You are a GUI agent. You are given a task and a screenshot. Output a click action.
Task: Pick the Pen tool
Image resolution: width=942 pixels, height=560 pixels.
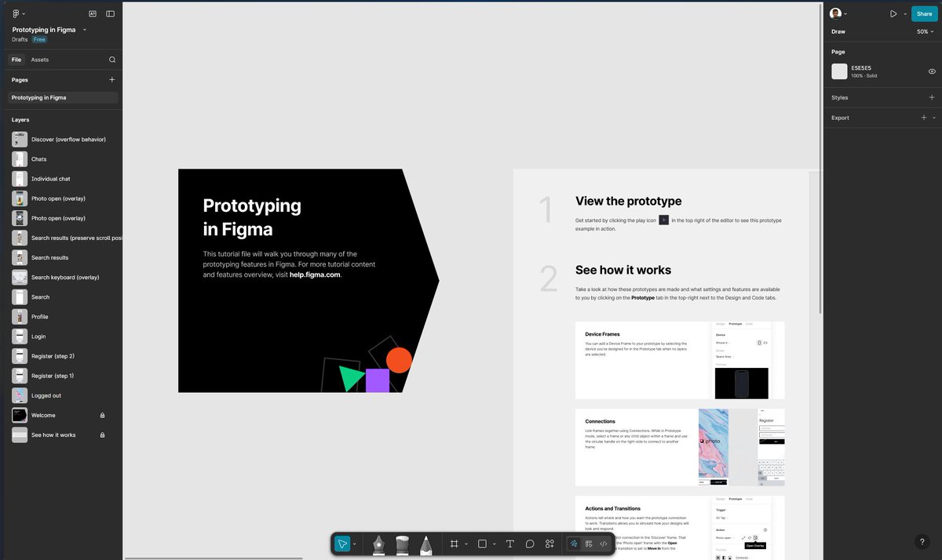[x=378, y=544]
